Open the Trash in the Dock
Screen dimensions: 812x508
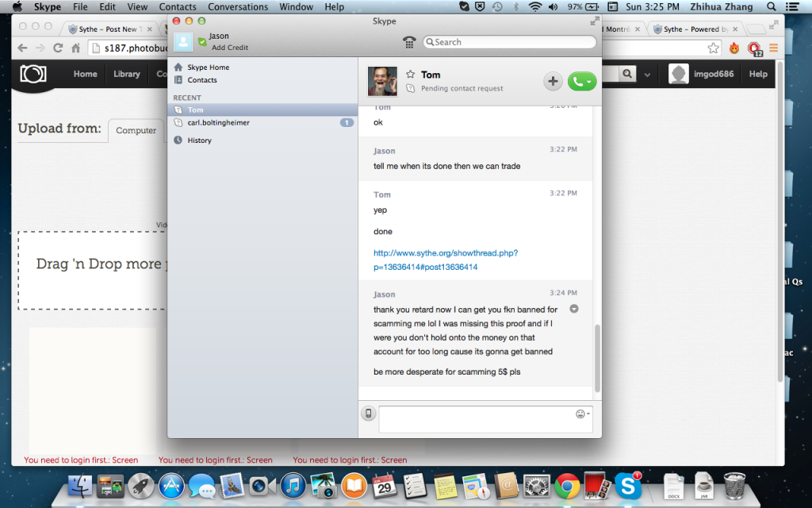734,486
